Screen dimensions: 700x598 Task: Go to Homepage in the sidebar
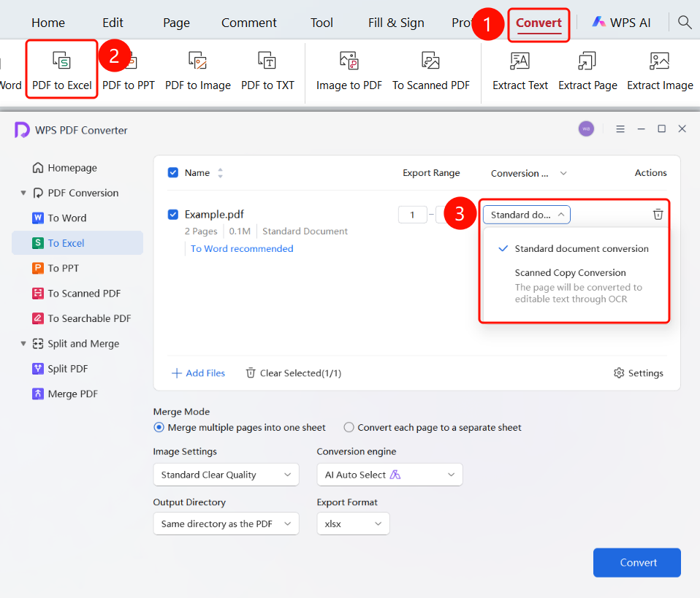[x=65, y=168]
